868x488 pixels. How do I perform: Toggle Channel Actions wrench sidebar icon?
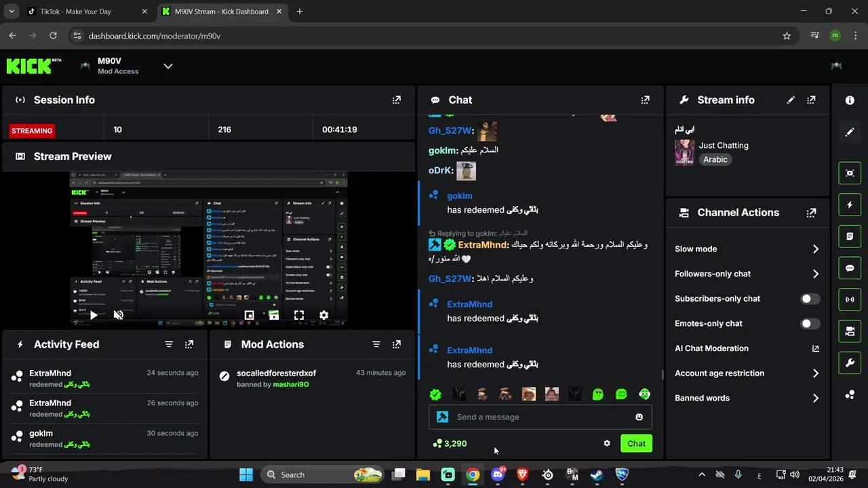click(x=850, y=363)
